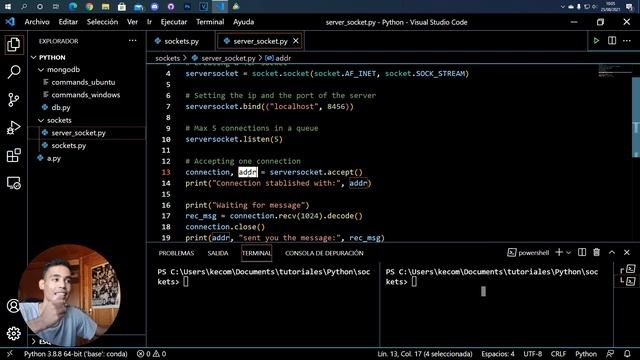The height and width of the screenshot is (360, 640).
Task: Click the editor vertical scrollbar
Action: (x=636, y=118)
